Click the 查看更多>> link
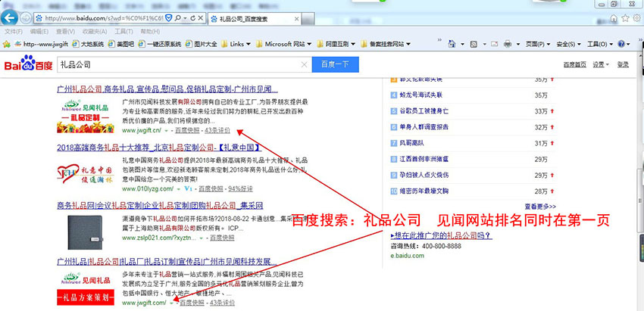Image resolution: width=644 pixels, height=311 pixels. click(540, 207)
